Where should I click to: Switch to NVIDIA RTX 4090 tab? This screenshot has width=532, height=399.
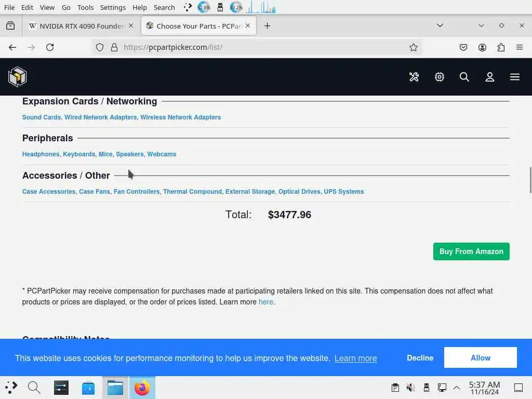pyautogui.click(x=81, y=26)
